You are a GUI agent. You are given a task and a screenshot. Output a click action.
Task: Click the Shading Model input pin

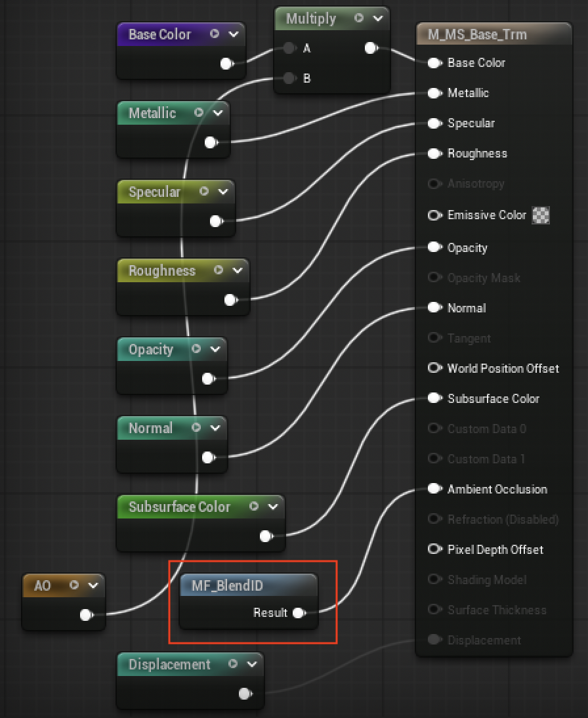pyautogui.click(x=434, y=580)
